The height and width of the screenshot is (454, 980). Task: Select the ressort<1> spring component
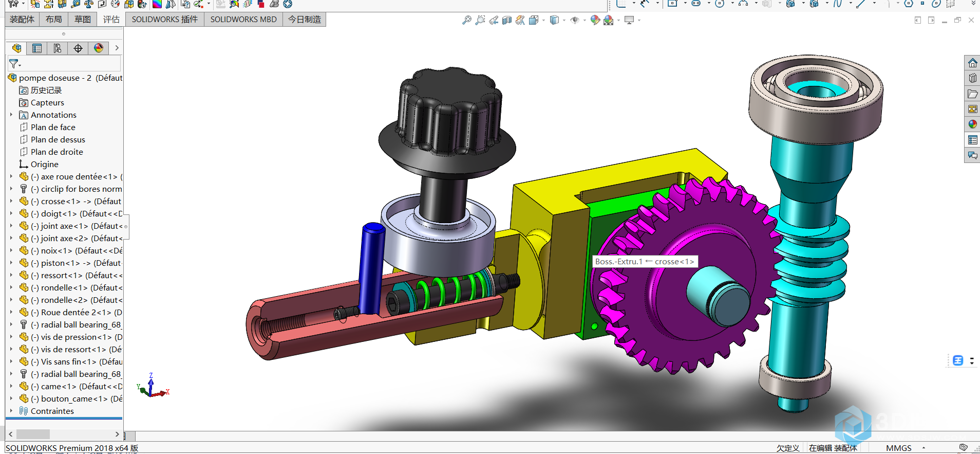coord(71,275)
